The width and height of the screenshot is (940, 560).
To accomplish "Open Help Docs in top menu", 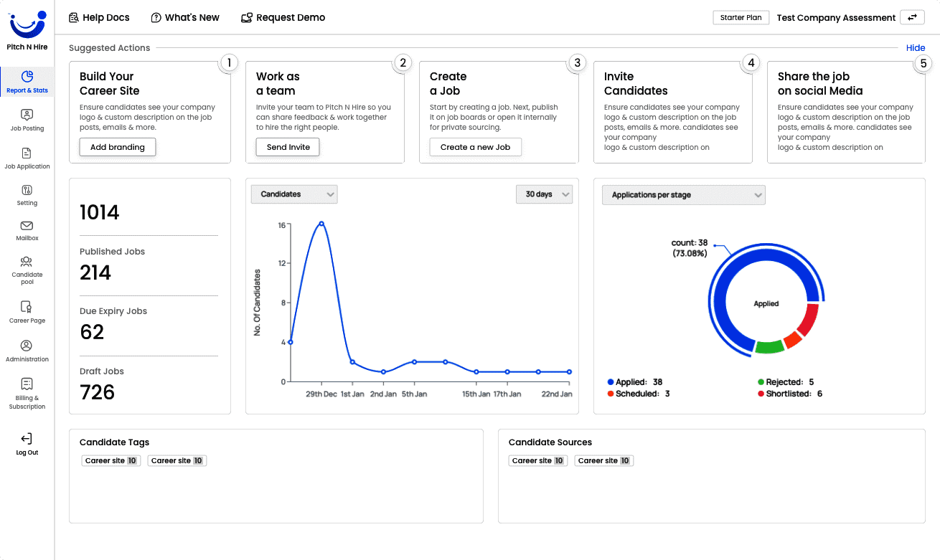I will (x=99, y=18).
